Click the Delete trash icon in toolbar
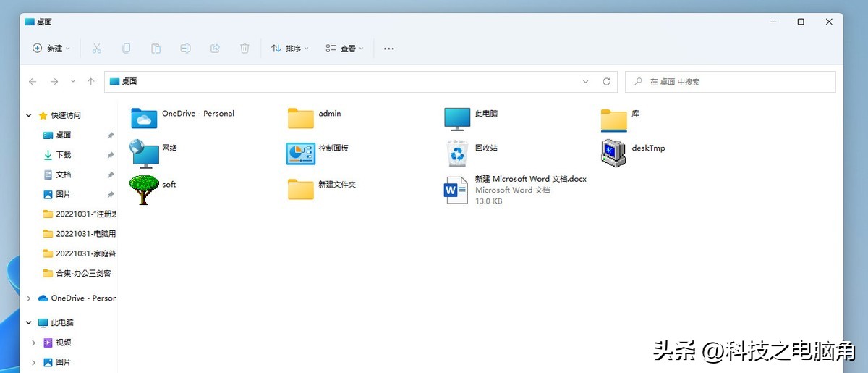This screenshot has width=868, height=373. [x=244, y=49]
